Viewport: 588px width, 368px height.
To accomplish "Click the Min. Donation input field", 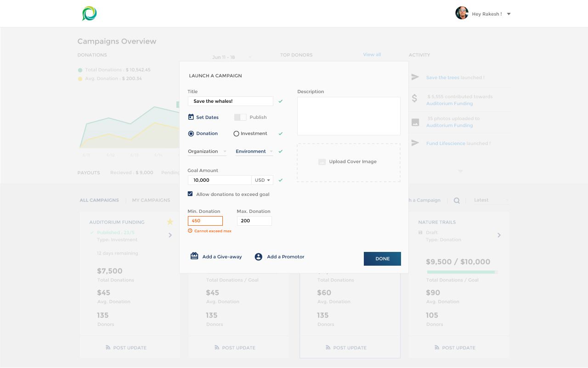I will coord(205,221).
